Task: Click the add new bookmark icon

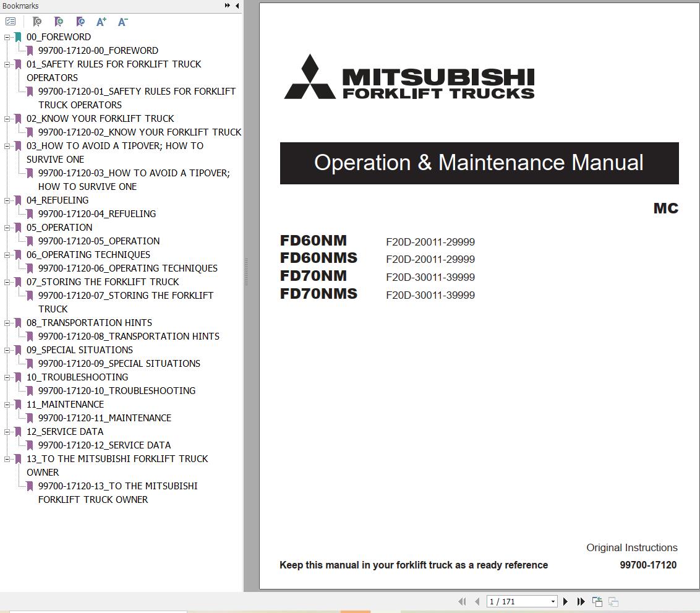Action: click(59, 22)
